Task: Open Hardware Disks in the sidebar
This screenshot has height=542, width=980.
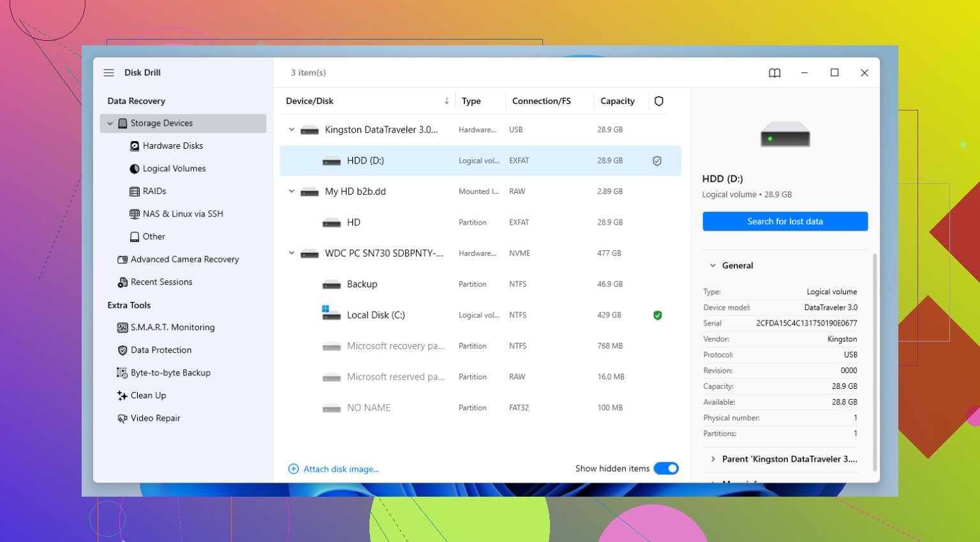Action: (173, 146)
